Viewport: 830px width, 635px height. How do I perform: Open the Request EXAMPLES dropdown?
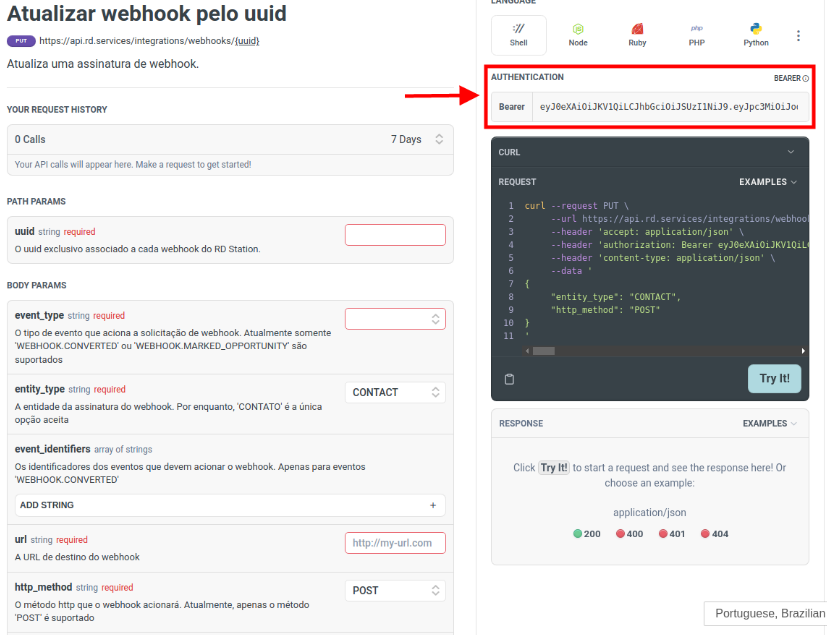coord(768,182)
